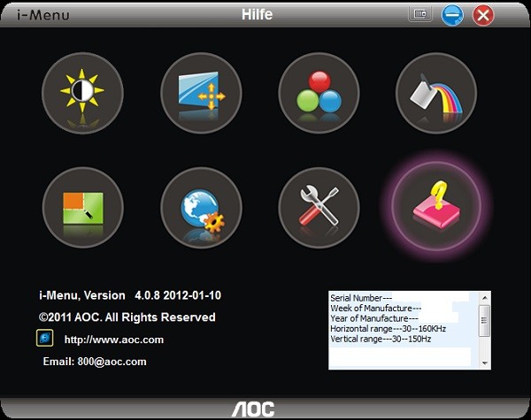This screenshot has height=420, width=531.
Task: Minimize i-Menu with the blue button
Action: (x=452, y=15)
